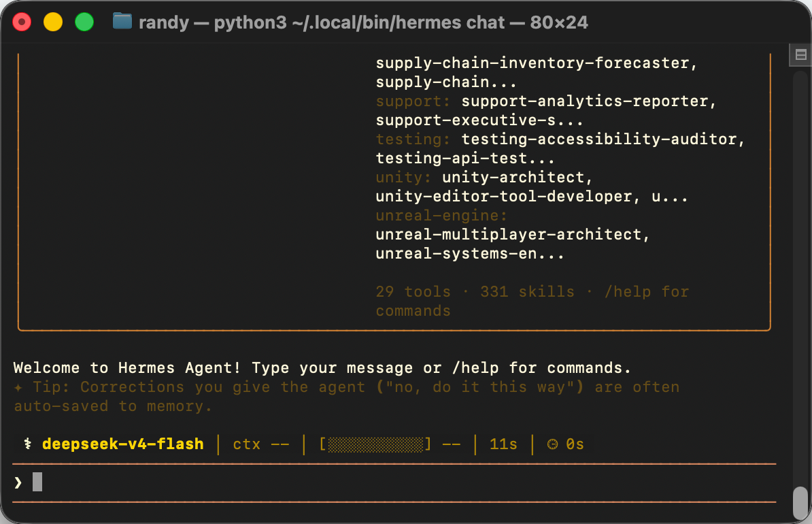Click the window title text randy — python3

212,22
